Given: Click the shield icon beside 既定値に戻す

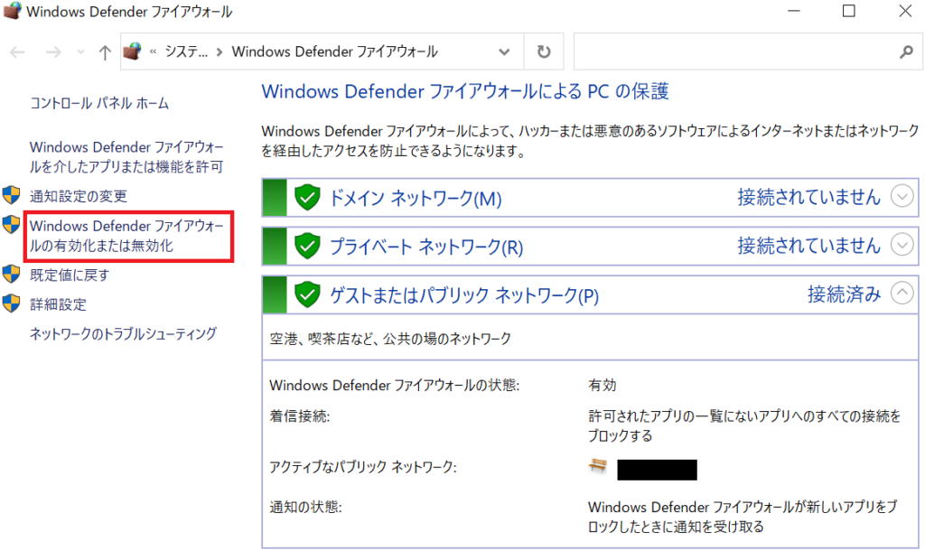Looking at the screenshot, I should coord(11,274).
